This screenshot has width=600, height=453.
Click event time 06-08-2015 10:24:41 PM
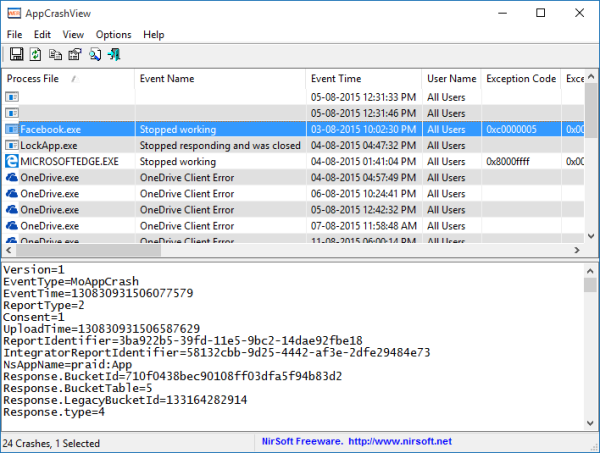pos(363,194)
